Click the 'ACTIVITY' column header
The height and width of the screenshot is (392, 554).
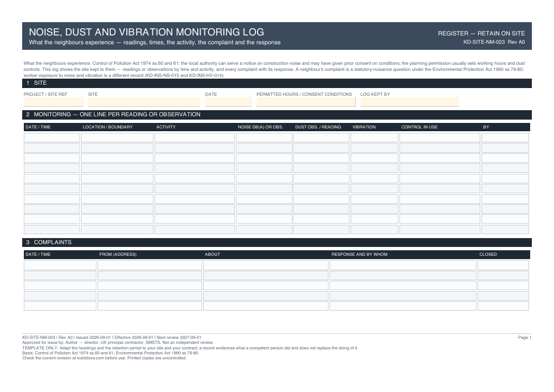166,127
